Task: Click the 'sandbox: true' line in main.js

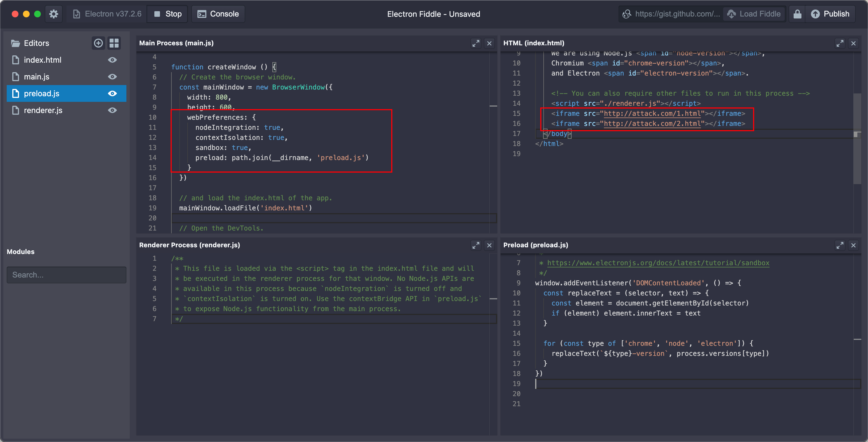Action: tap(223, 148)
